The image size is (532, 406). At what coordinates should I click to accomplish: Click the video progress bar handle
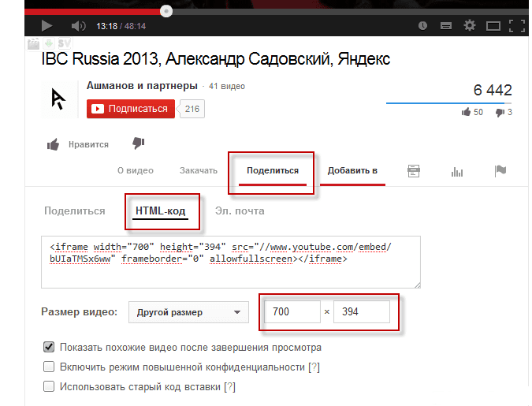click(166, 11)
